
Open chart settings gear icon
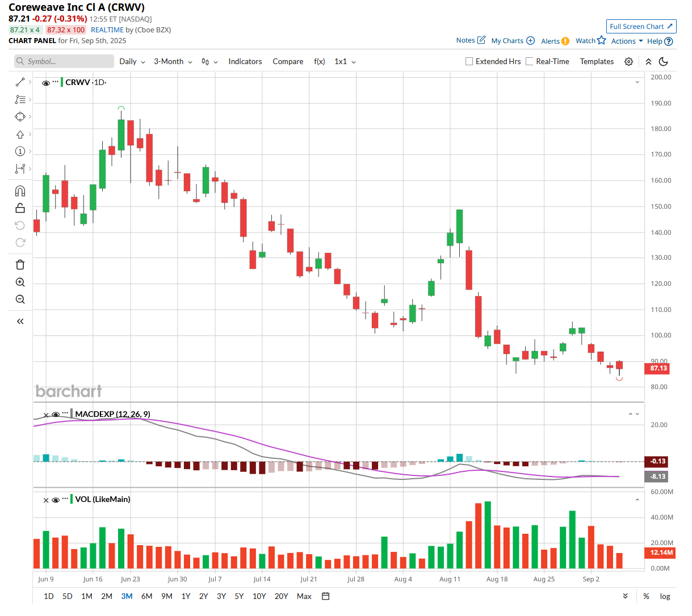(628, 61)
